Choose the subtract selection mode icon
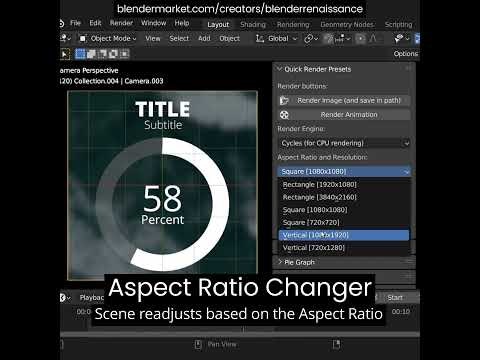Screen dimensions: 480x360 click(102, 54)
